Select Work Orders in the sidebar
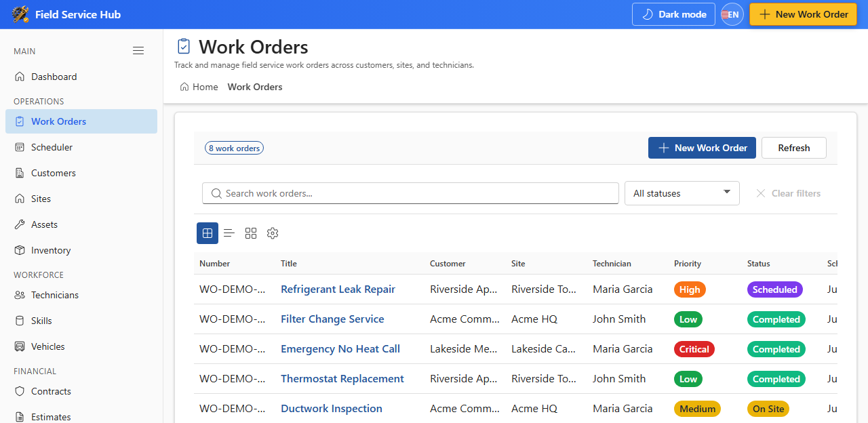This screenshot has height=423, width=868. pyautogui.click(x=81, y=121)
